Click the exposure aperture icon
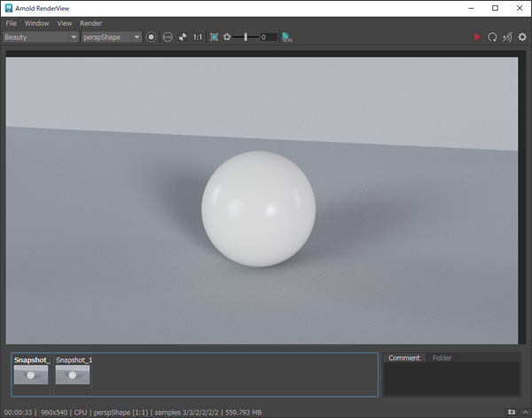This screenshot has width=532, height=418. point(227,37)
